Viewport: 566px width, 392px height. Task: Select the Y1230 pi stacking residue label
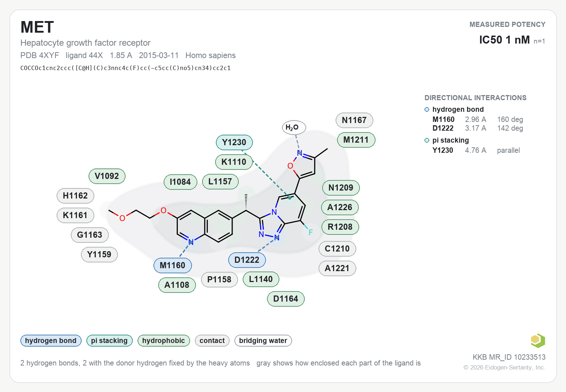tap(234, 142)
